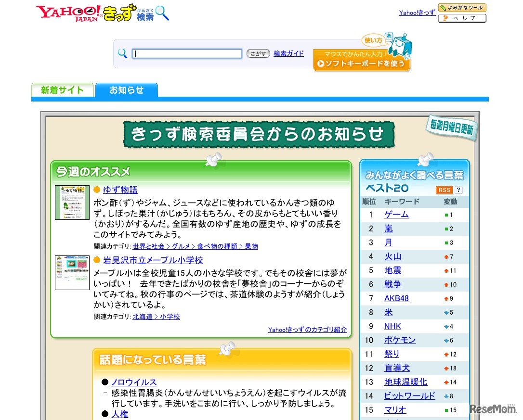Open Yahoo!きっずのカテゴリ紹介 link
The height and width of the screenshot is (420, 523).
pos(308,330)
